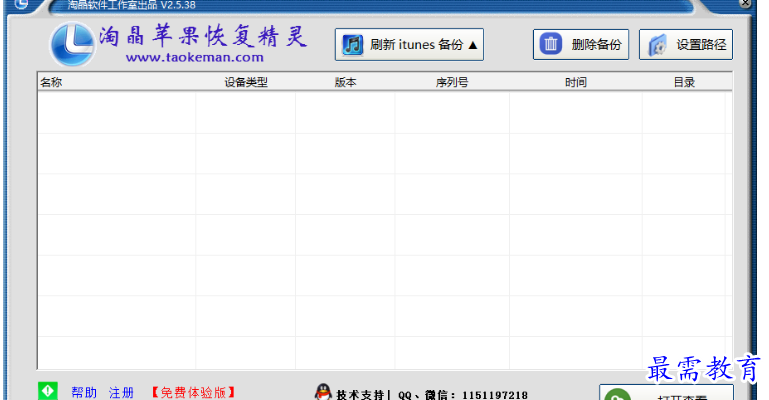
Task: Sort by the 设备类型 column header
Action: pos(246,82)
